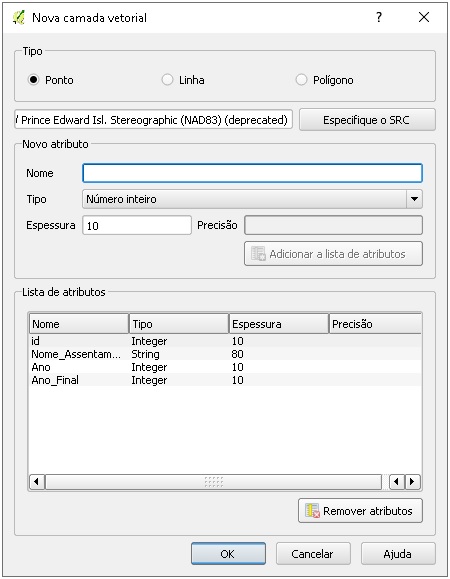Click the value 80 in Espessura column

pyautogui.click(x=237, y=354)
